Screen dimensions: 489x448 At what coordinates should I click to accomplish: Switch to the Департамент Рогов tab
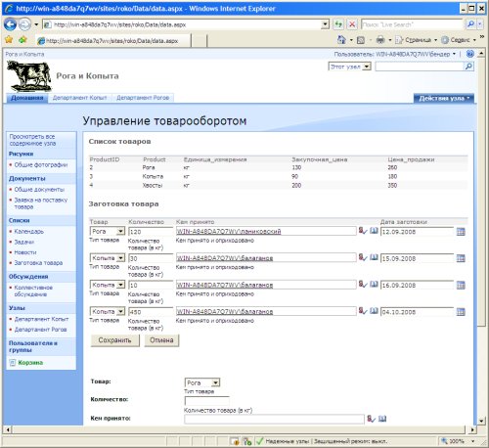click(143, 98)
